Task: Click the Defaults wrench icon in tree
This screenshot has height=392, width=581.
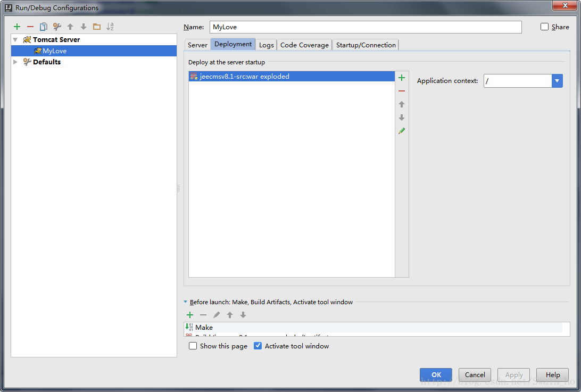Action: click(27, 62)
